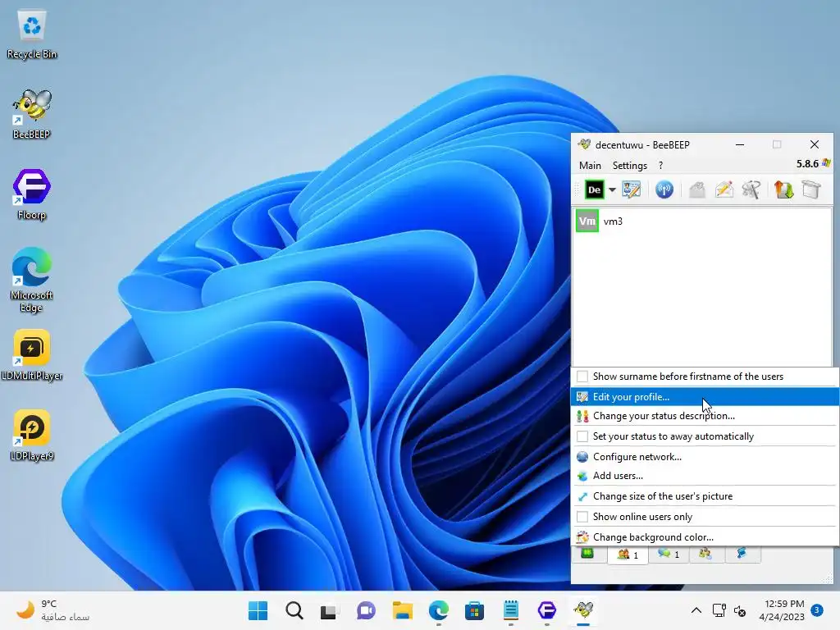Image resolution: width=840 pixels, height=630 pixels.
Task: Click the wrench and tools icon in toolbar
Action: tap(751, 189)
